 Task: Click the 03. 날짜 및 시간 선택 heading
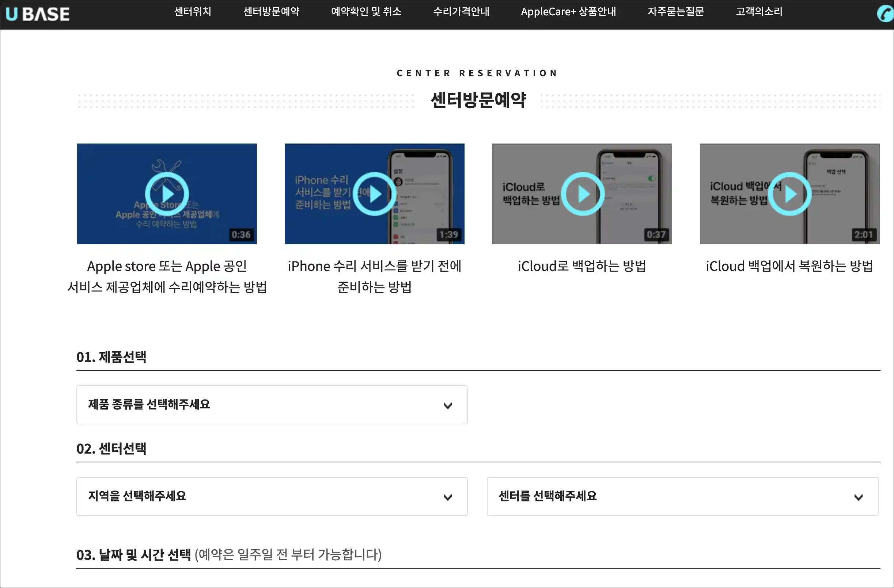[x=134, y=555]
